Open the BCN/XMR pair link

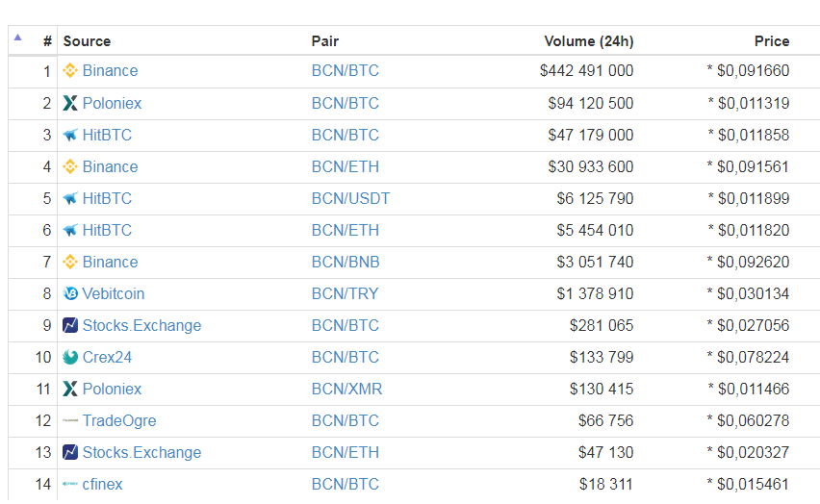(347, 389)
